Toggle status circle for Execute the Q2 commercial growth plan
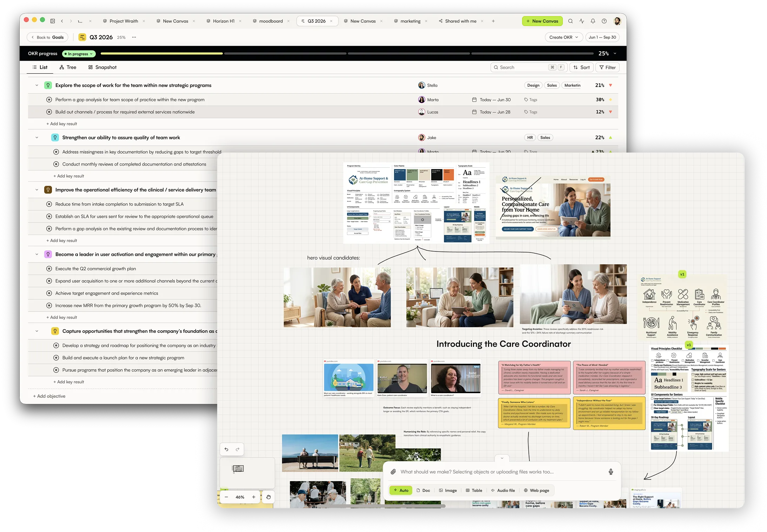This screenshot has height=532, width=767. point(49,269)
